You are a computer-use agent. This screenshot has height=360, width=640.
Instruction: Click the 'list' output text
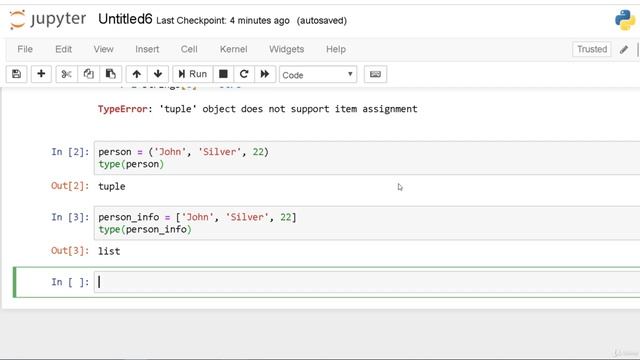(109, 251)
